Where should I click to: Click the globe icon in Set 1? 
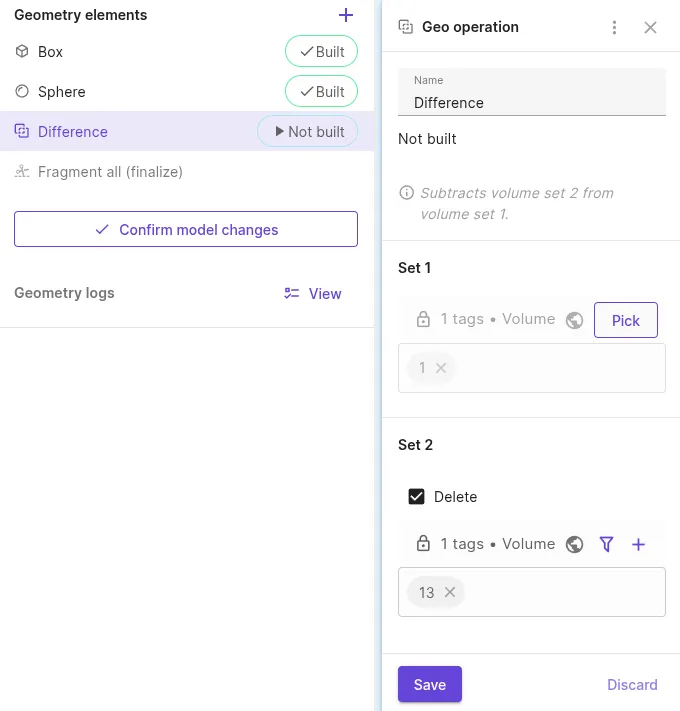coord(574,320)
